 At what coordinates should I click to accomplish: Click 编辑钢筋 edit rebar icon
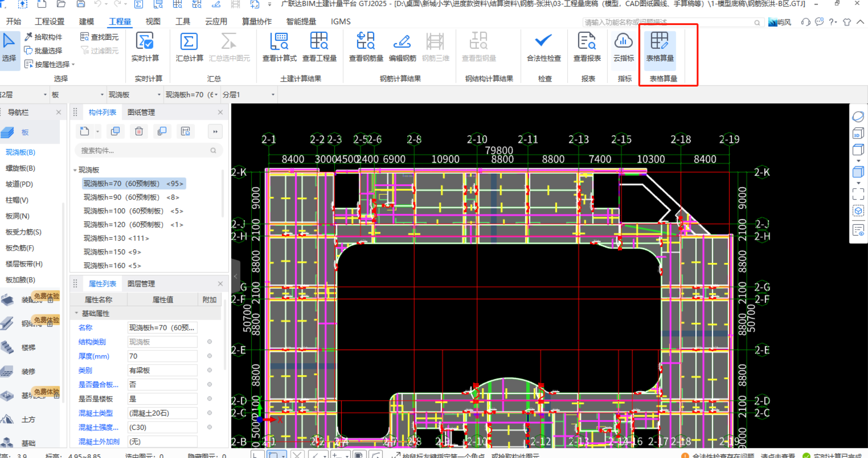(402, 41)
